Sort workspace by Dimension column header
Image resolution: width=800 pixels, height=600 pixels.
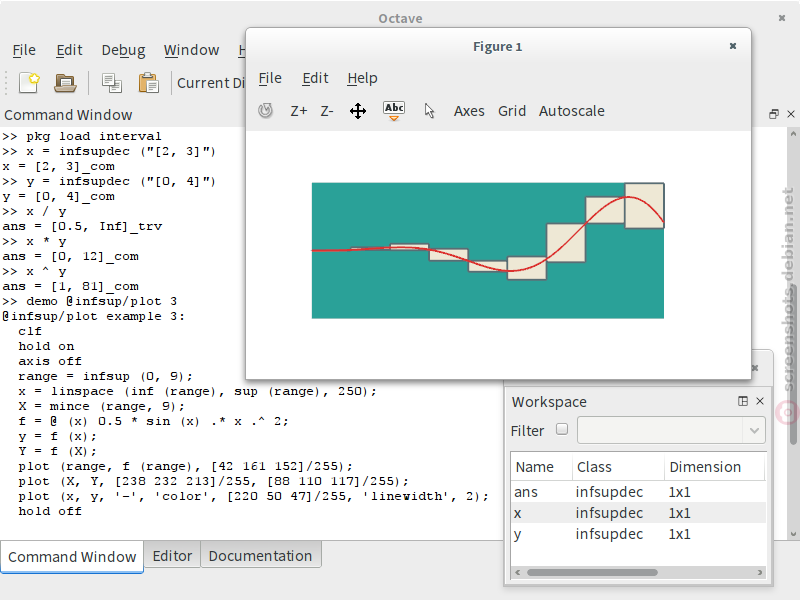(714, 467)
